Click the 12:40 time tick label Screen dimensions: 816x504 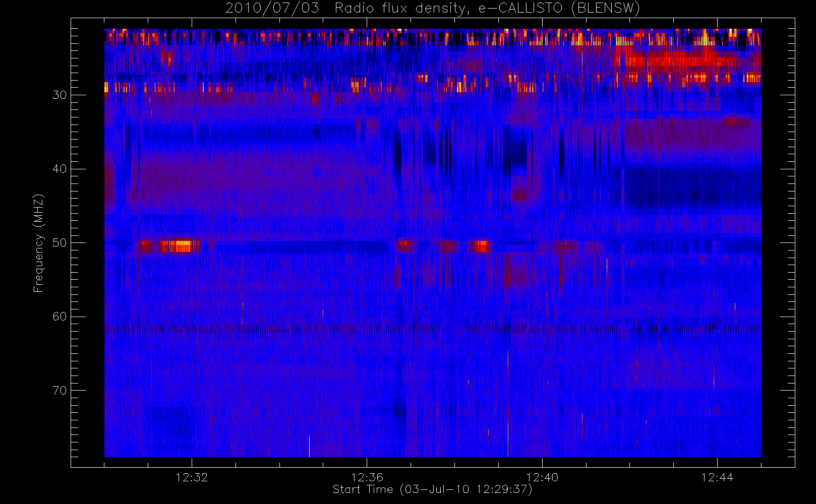pyautogui.click(x=542, y=477)
